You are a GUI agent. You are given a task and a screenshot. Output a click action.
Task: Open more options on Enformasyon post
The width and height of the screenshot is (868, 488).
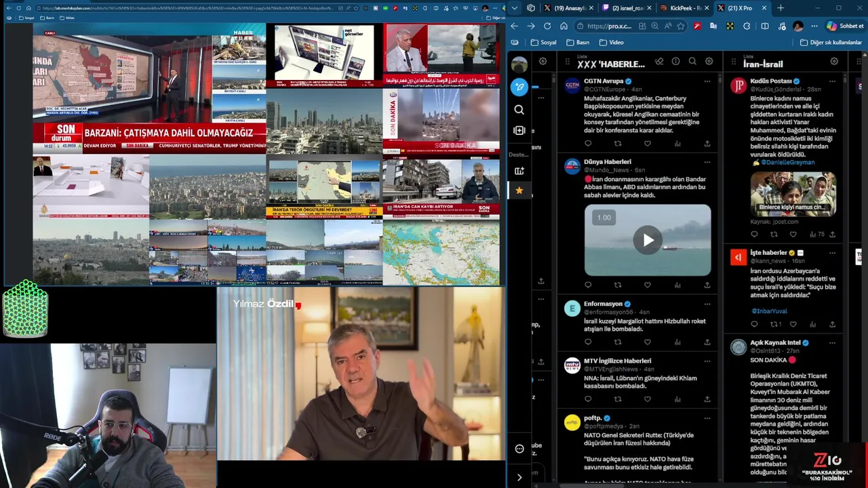click(x=707, y=304)
